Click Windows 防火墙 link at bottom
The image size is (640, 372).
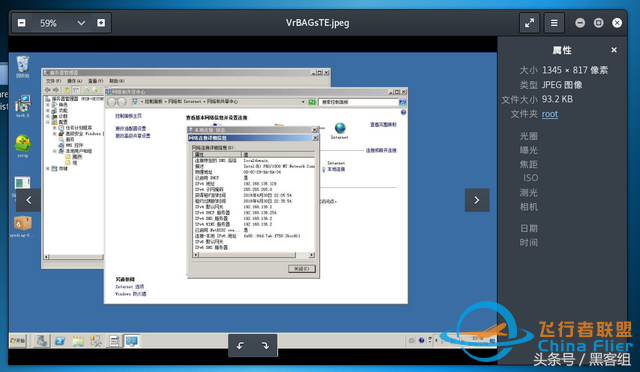click(x=131, y=294)
